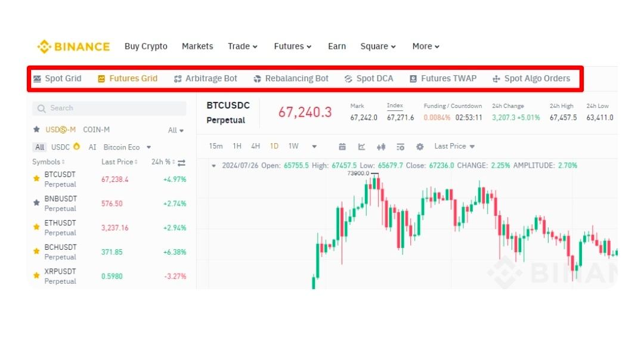The image size is (644, 350).
Task: Select the All category filter
Action: pyautogui.click(x=39, y=147)
